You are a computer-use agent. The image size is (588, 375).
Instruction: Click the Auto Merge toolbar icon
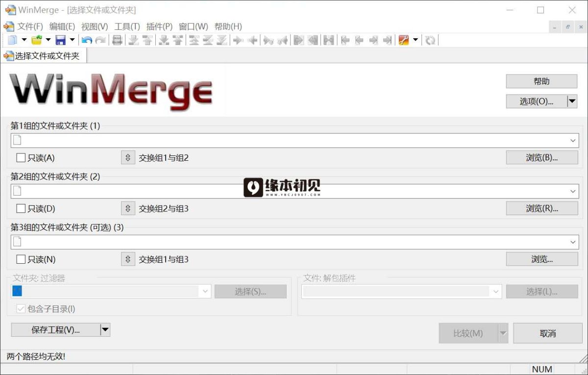point(329,40)
